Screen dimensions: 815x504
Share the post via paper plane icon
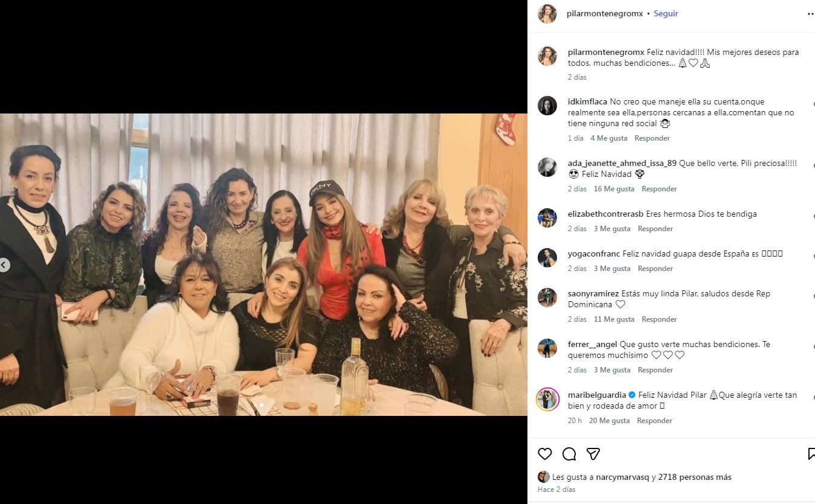coord(593,454)
